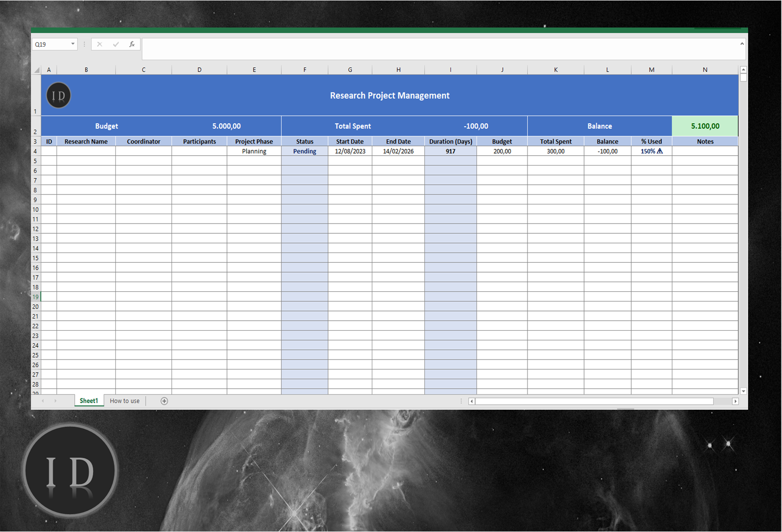Select row 4 header
Image resolution: width=782 pixels, height=532 pixels.
point(35,151)
